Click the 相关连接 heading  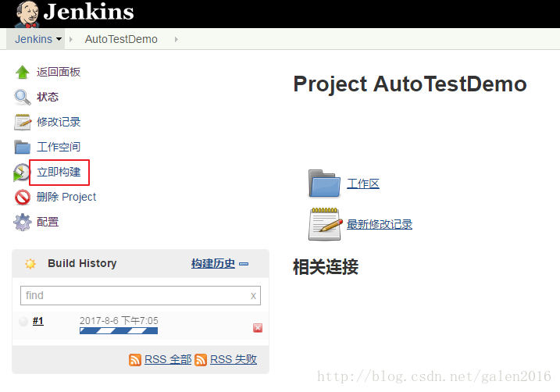(x=326, y=267)
